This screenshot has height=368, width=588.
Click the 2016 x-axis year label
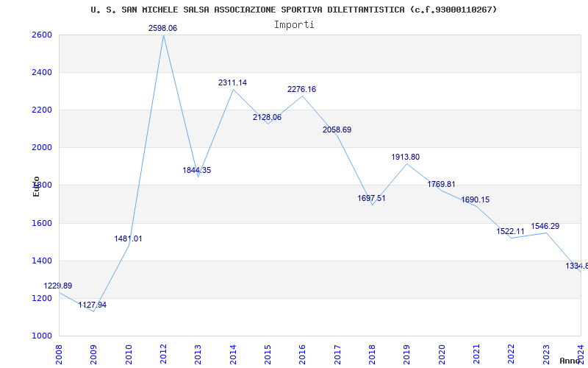click(303, 355)
